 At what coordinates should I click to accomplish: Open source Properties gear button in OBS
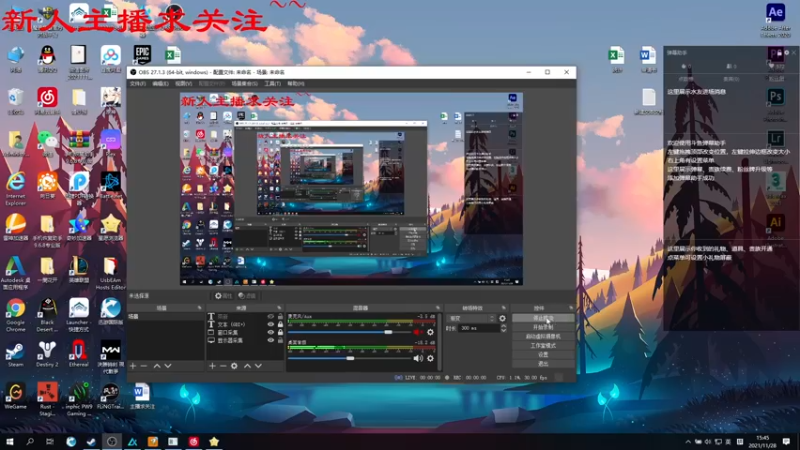pos(223,296)
